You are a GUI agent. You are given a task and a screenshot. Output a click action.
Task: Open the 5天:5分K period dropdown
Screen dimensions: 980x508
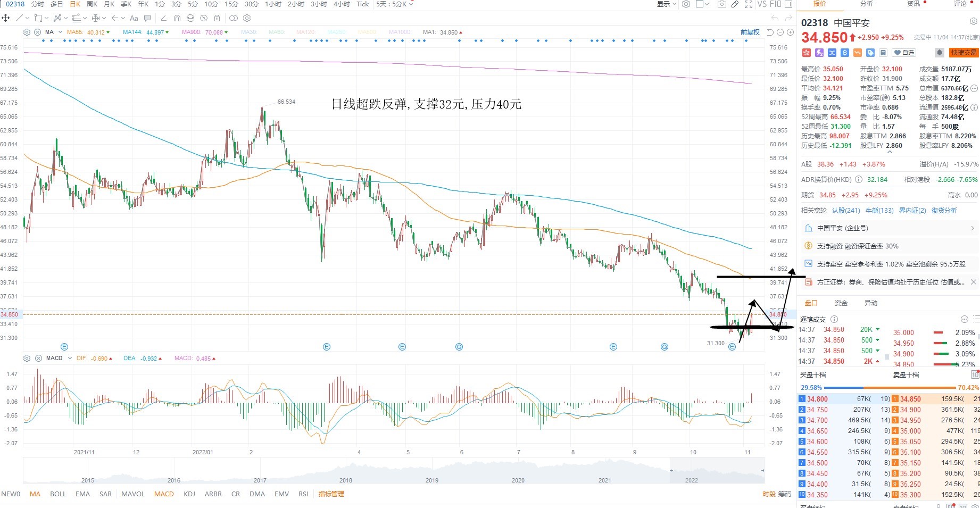pyautogui.click(x=394, y=4)
